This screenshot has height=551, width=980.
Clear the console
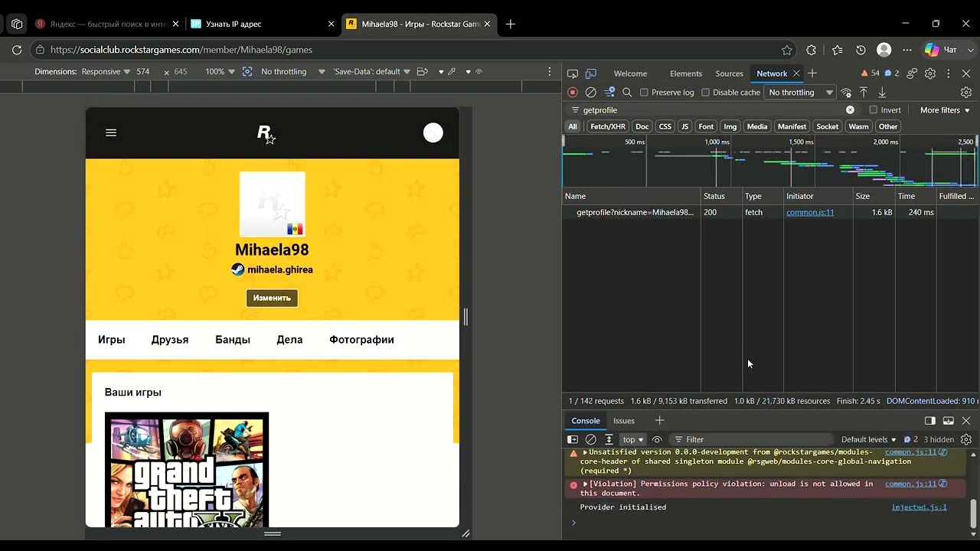pos(590,439)
